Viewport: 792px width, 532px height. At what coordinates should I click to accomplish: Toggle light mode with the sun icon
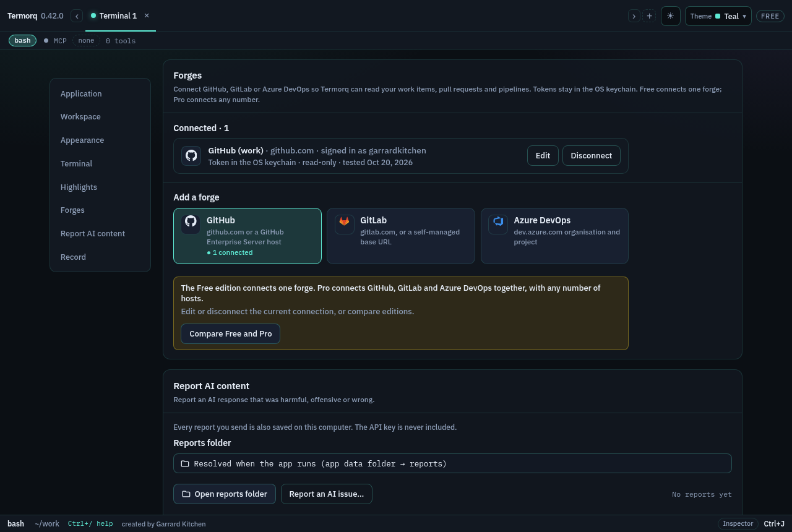671,16
